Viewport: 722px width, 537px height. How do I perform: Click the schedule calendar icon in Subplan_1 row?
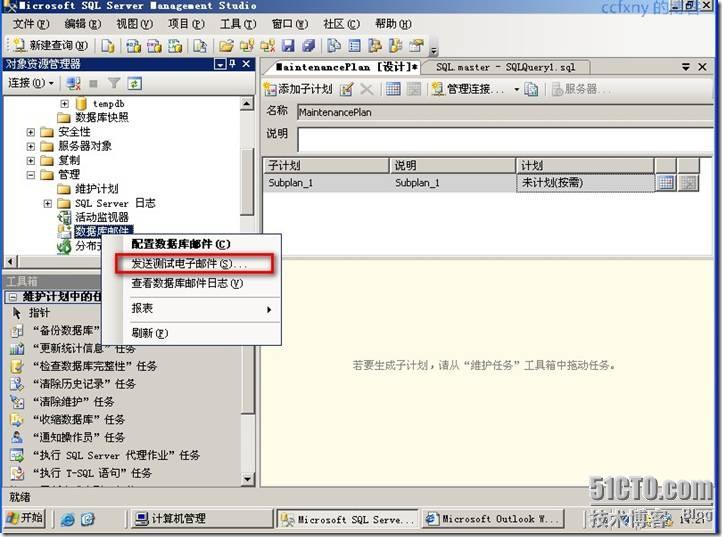(x=666, y=183)
